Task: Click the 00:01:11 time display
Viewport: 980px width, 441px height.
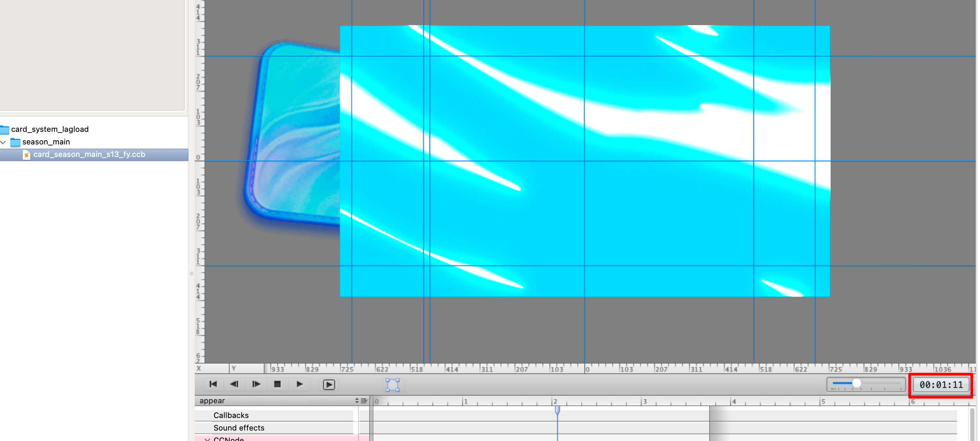Action: point(941,385)
